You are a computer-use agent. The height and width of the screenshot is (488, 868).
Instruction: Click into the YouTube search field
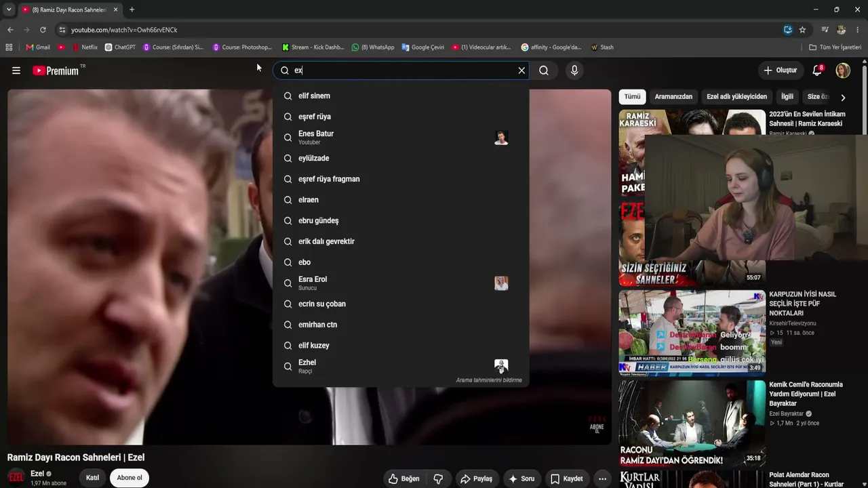click(x=400, y=70)
